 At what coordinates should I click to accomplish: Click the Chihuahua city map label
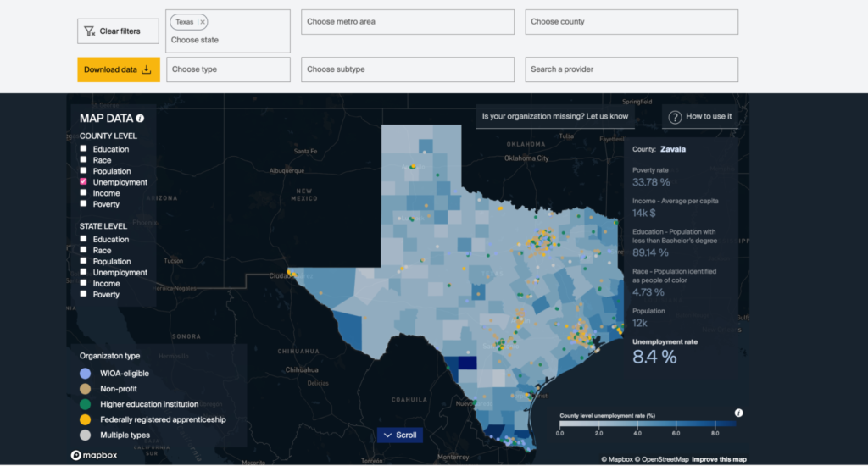(302, 369)
